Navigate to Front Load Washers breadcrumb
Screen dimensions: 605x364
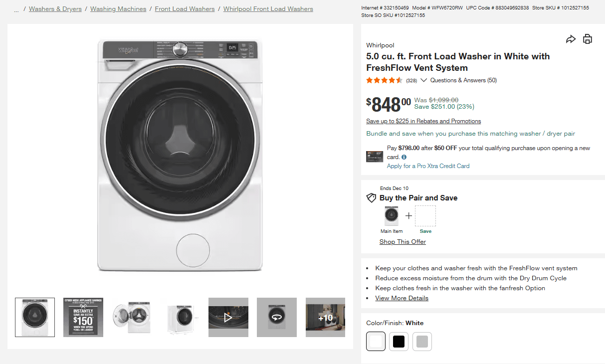coord(185,8)
